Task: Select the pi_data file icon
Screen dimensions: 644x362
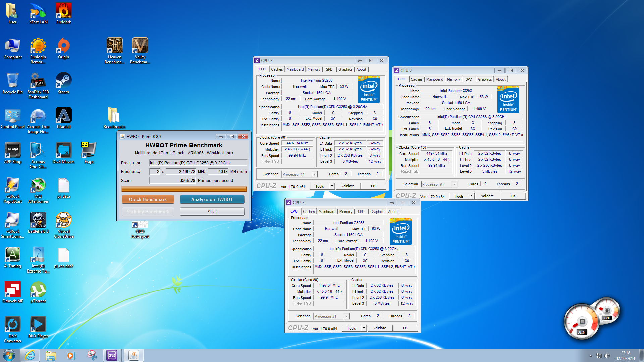Action: click(x=64, y=188)
